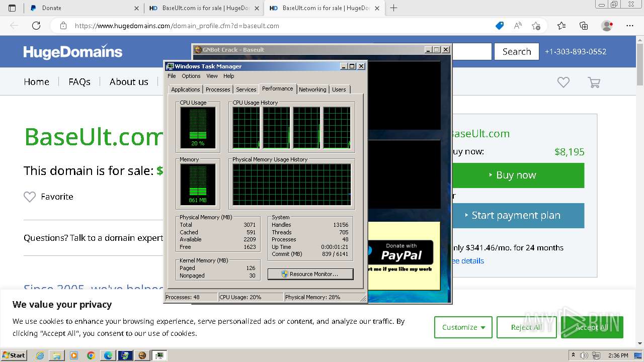The height and width of the screenshot is (362, 644).
Task: Open Task Manager Help menu
Action: (x=229, y=76)
